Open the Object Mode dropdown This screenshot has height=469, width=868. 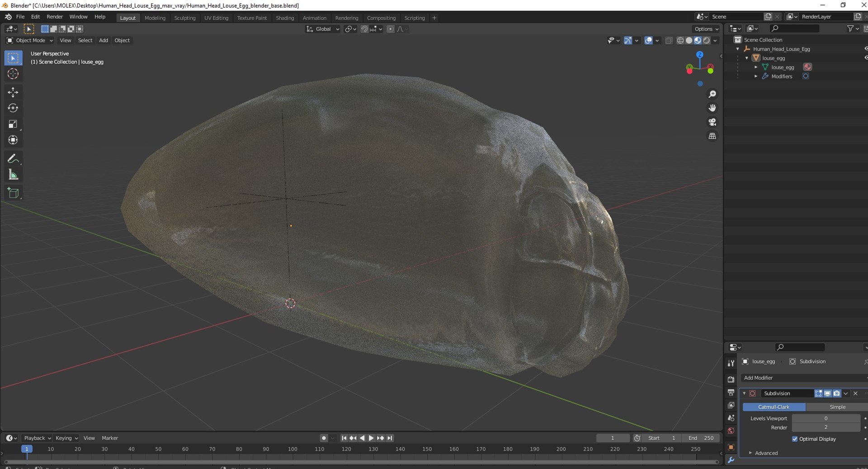pyautogui.click(x=30, y=40)
